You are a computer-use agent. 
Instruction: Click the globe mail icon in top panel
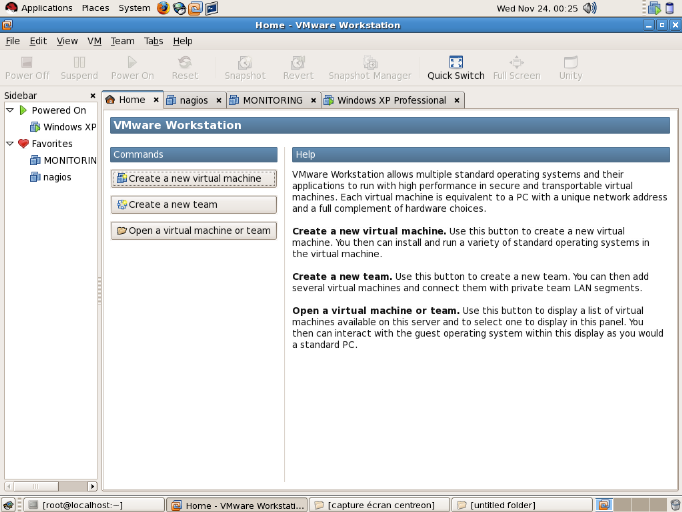179,8
